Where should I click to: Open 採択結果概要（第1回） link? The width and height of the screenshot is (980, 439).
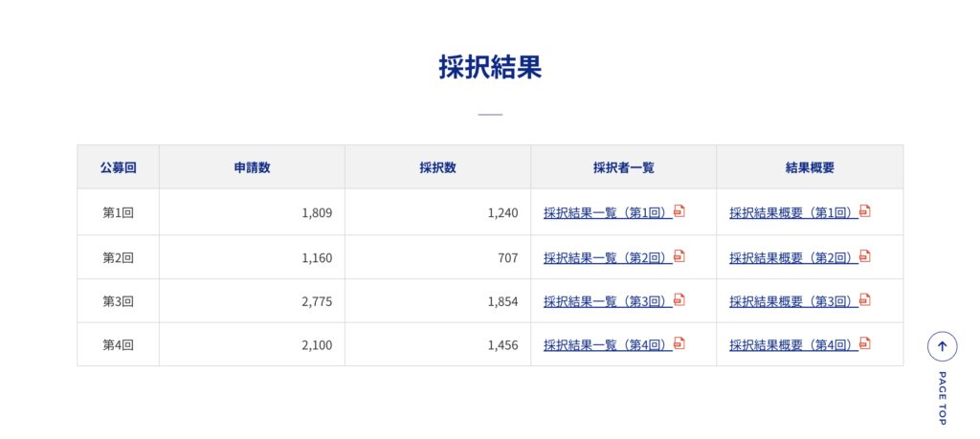(791, 213)
